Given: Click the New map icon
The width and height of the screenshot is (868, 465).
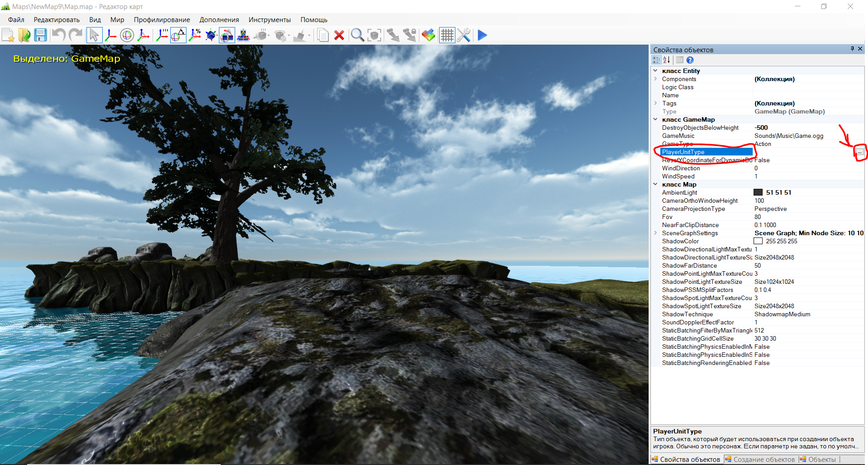Looking at the screenshot, I should pos(8,35).
